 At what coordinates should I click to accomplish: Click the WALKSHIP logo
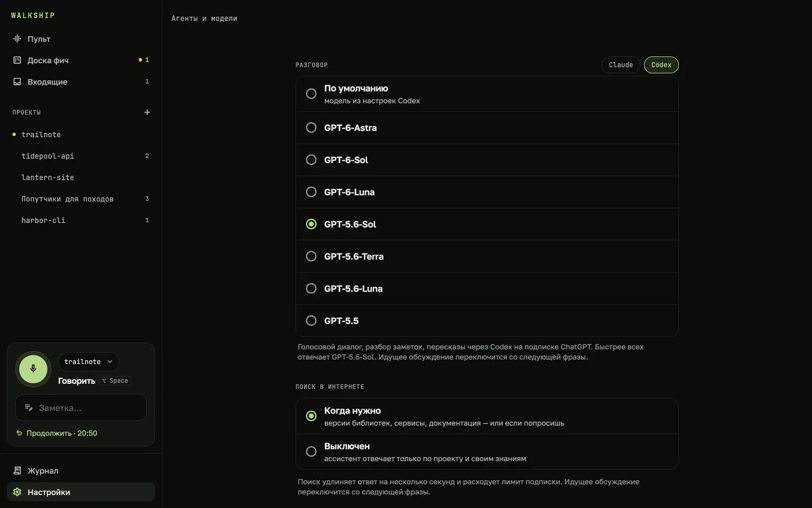point(33,16)
